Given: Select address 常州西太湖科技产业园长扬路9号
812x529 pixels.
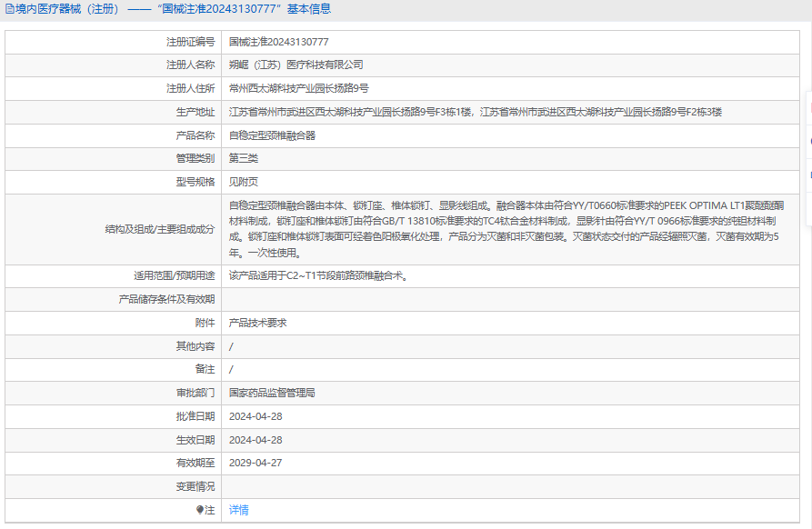Looking at the screenshot, I should pos(299,88).
